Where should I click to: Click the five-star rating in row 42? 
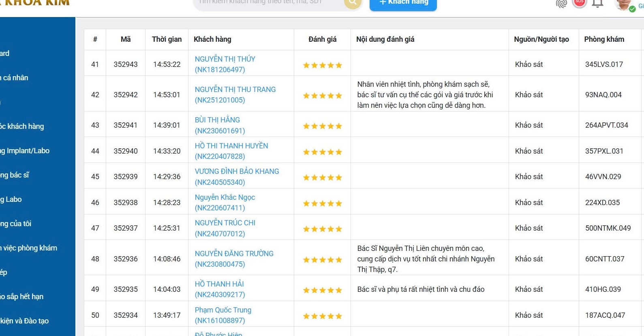coord(322,96)
